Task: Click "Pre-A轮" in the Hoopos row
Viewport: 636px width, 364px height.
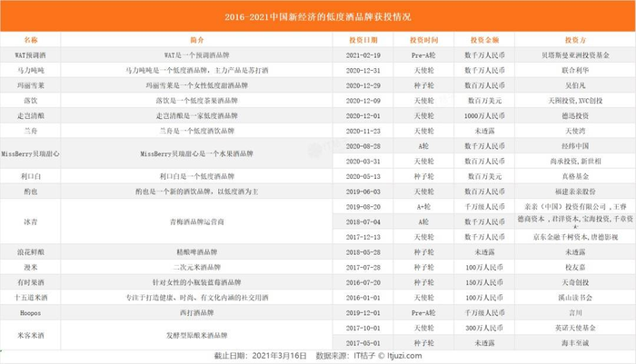Action: click(x=424, y=312)
